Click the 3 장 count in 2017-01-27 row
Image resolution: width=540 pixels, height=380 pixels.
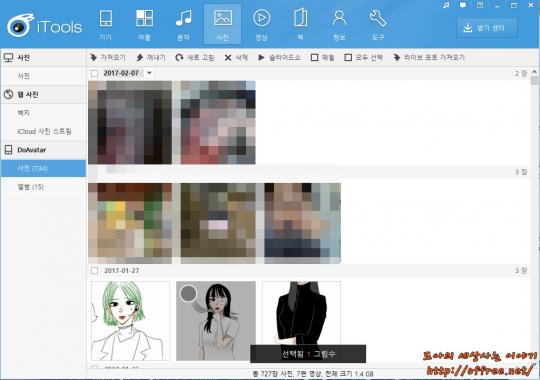coord(521,271)
